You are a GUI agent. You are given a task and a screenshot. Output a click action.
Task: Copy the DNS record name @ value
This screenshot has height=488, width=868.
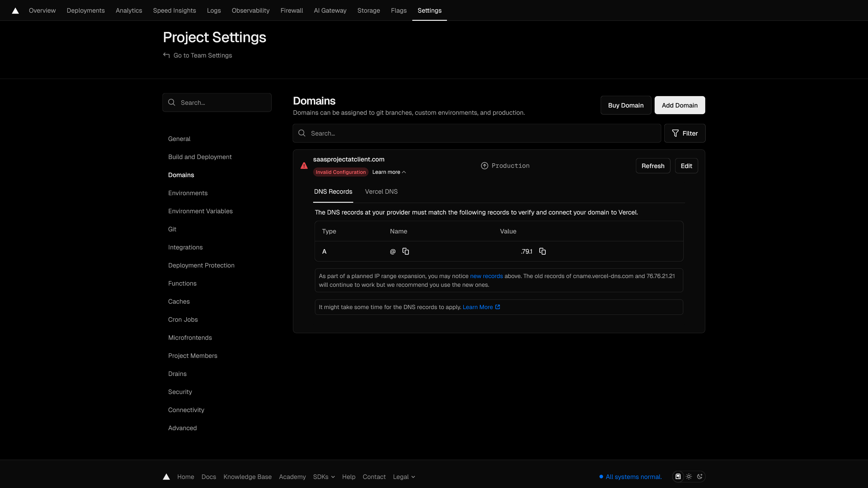(406, 251)
